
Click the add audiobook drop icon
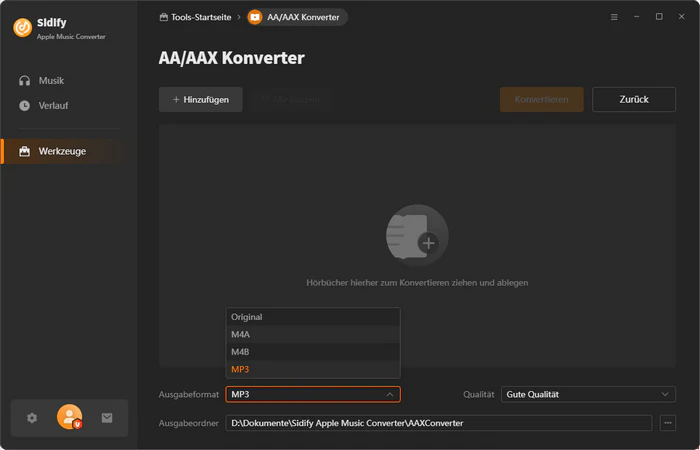tap(417, 235)
